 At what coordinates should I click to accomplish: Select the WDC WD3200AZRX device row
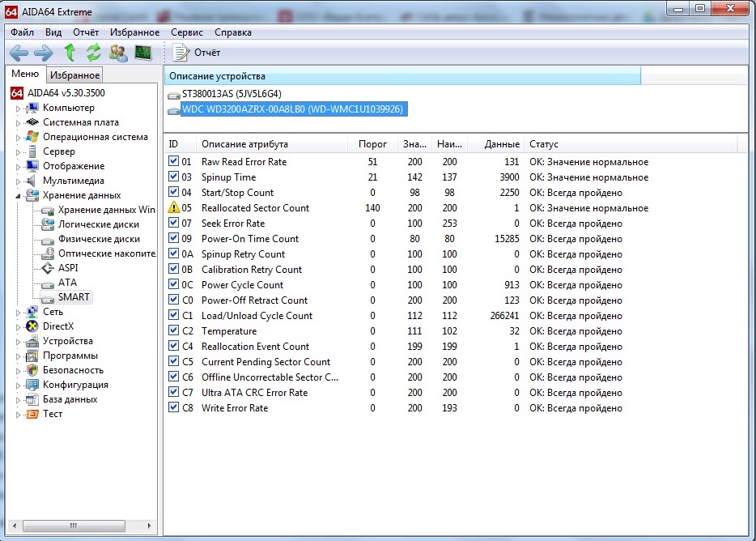coord(292,109)
